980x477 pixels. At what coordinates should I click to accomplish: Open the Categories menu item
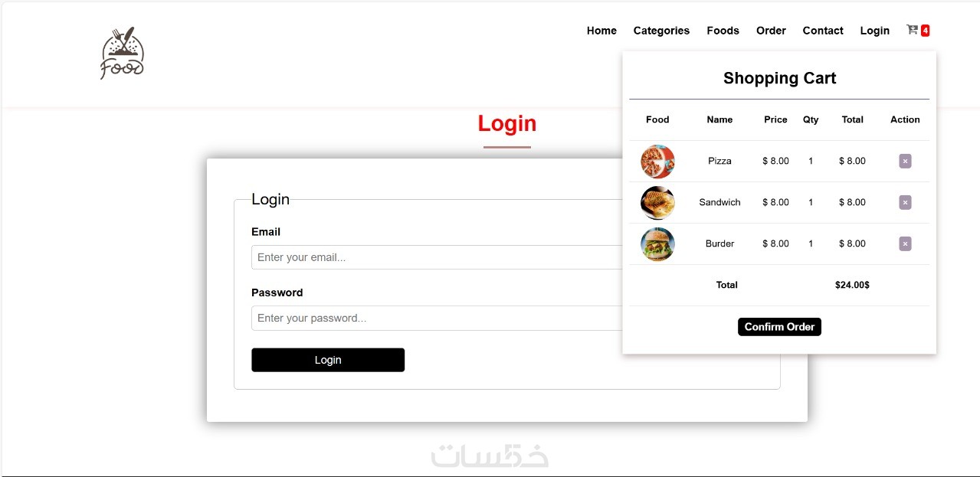tap(661, 31)
